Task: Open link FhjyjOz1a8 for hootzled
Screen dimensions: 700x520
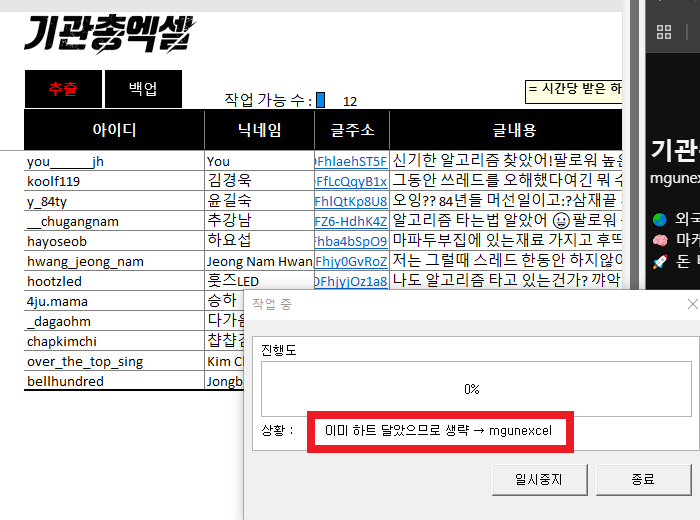Action: tap(351, 281)
